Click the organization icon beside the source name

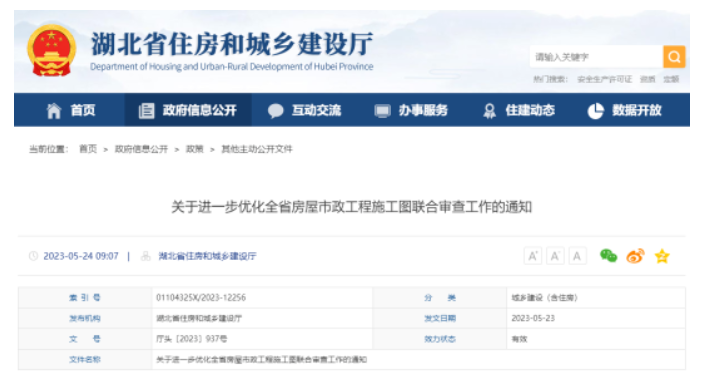146,256
